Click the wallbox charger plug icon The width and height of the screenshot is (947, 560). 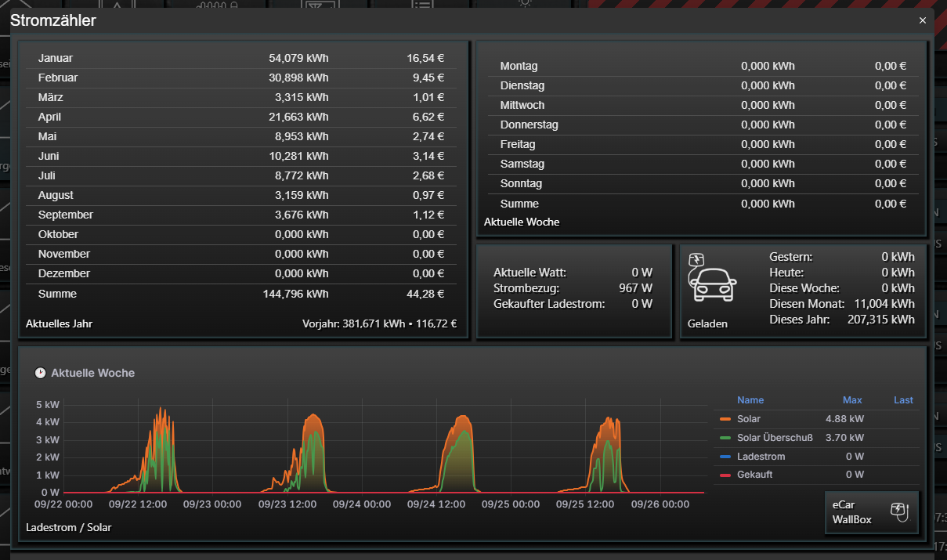click(898, 512)
